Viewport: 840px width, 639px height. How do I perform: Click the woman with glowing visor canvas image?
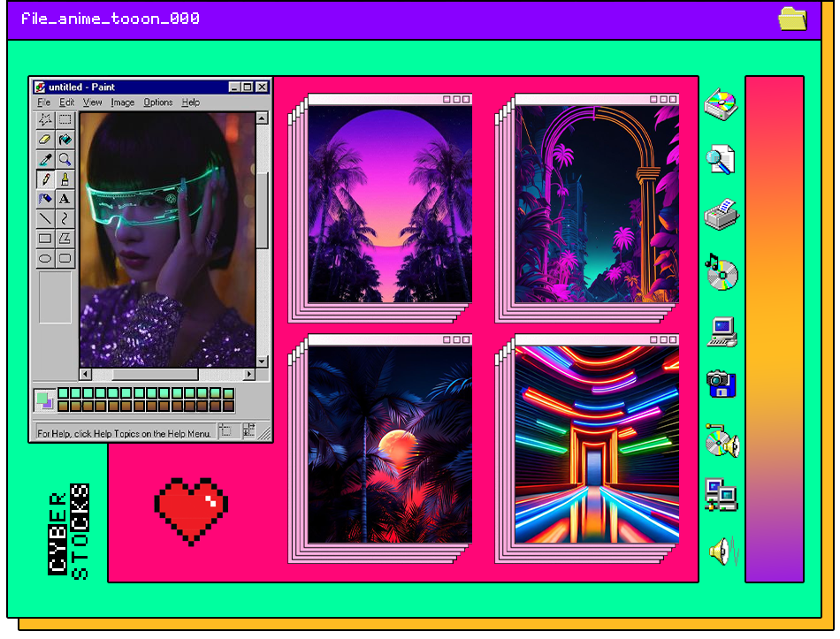click(x=168, y=240)
